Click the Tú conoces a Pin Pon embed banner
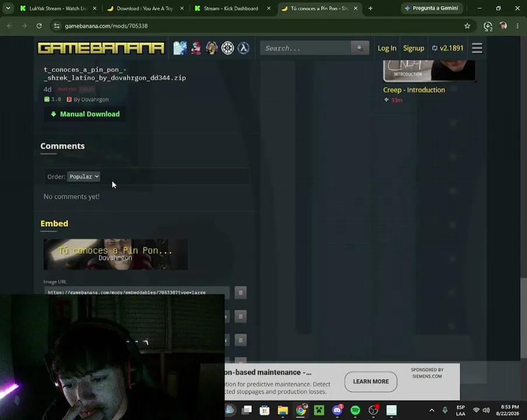 pyautogui.click(x=116, y=254)
